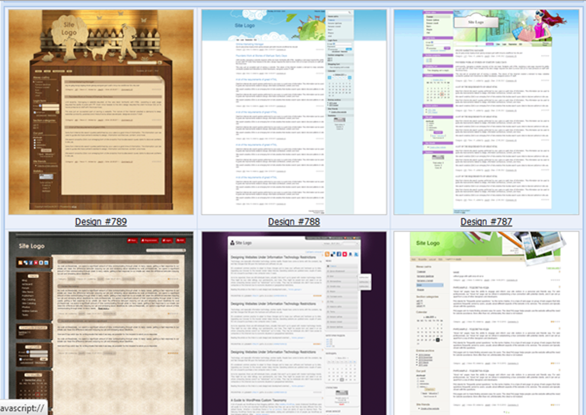Click the social icons row in dark design
Viewport: 586px width, 415px height.
[x=33, y=263]
